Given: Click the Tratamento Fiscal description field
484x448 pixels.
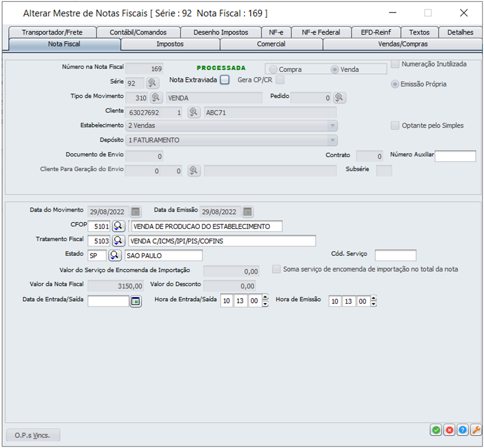Looking at the screenshot, I should [x=222, y=241].
